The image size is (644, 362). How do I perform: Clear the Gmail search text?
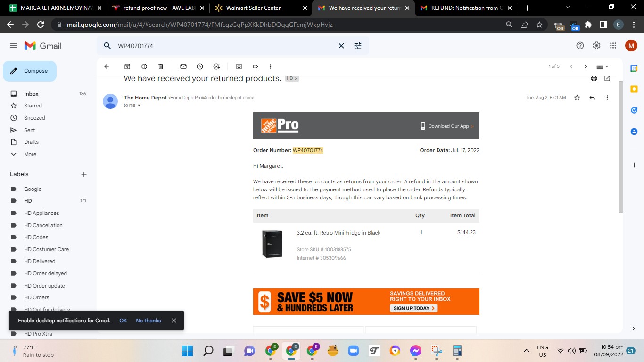pos(341,46)
